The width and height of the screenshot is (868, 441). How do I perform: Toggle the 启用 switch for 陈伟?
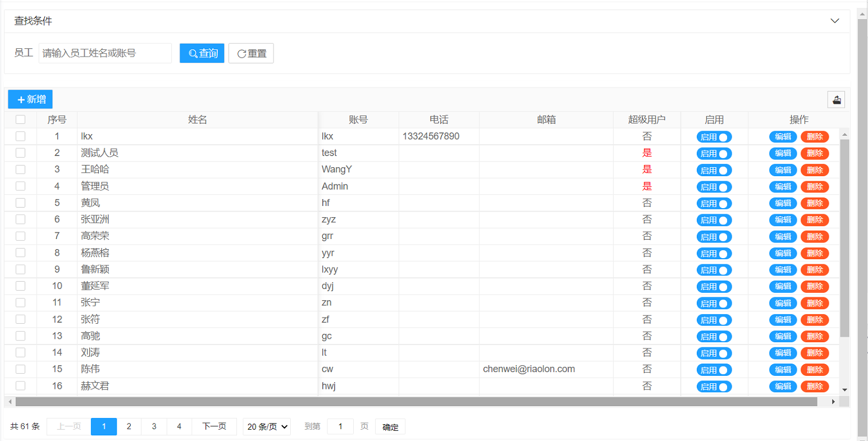[713, 370]
